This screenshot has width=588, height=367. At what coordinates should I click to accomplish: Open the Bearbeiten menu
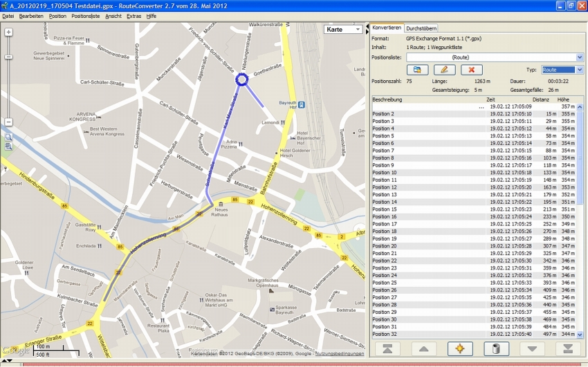31,16
